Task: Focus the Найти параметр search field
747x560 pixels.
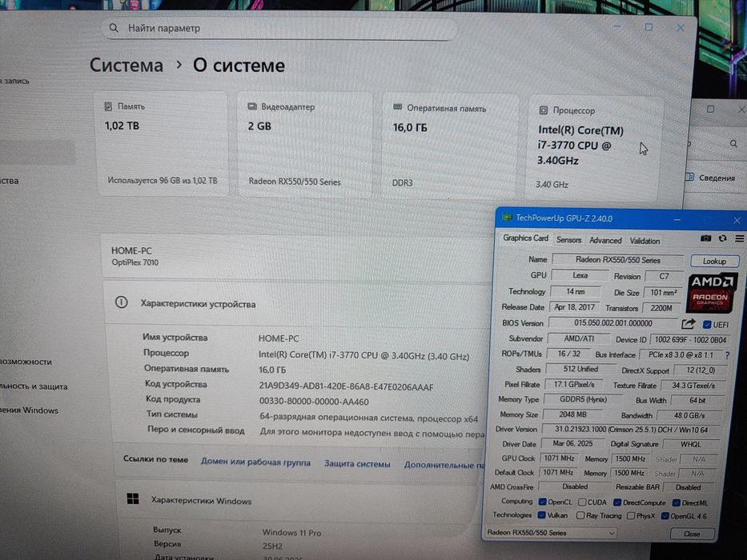Action: tap(279, 29)
